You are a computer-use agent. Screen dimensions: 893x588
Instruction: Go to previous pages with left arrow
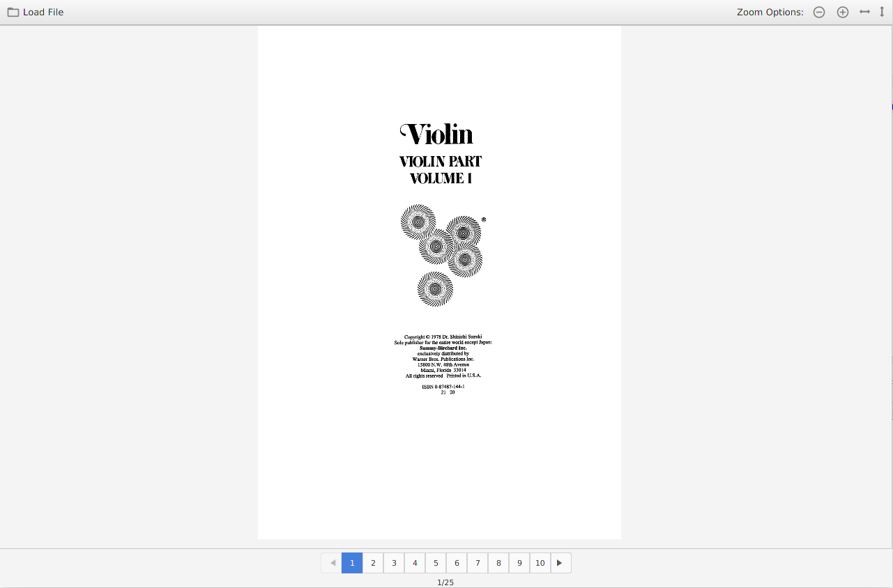coord(332,563)
